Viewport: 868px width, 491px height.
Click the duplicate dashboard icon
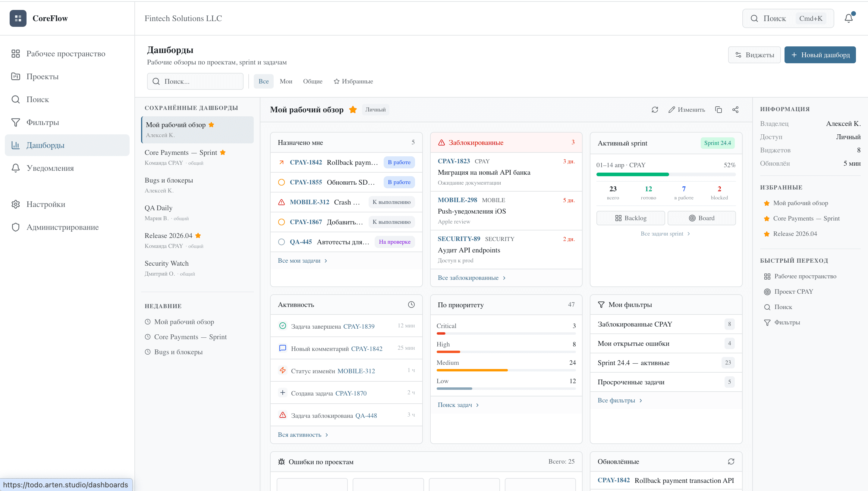[x=719, y=110]
